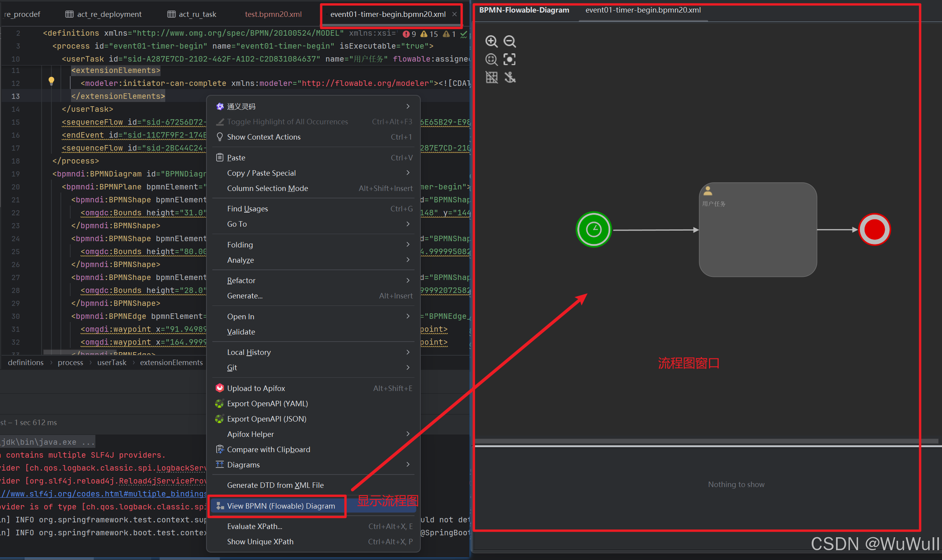942x560 pixels.
Task: Select the red end event node
Action: coord(874,229)
